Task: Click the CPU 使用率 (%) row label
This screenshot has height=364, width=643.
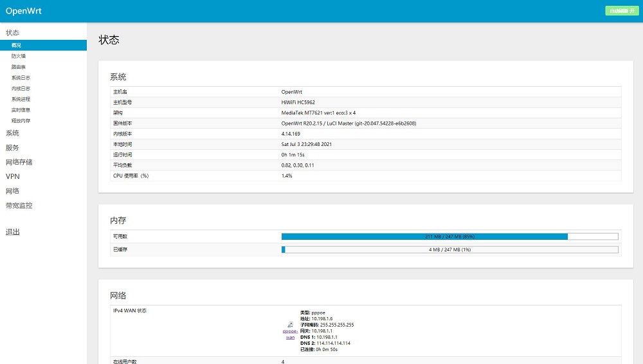Action: coord(131,176)
